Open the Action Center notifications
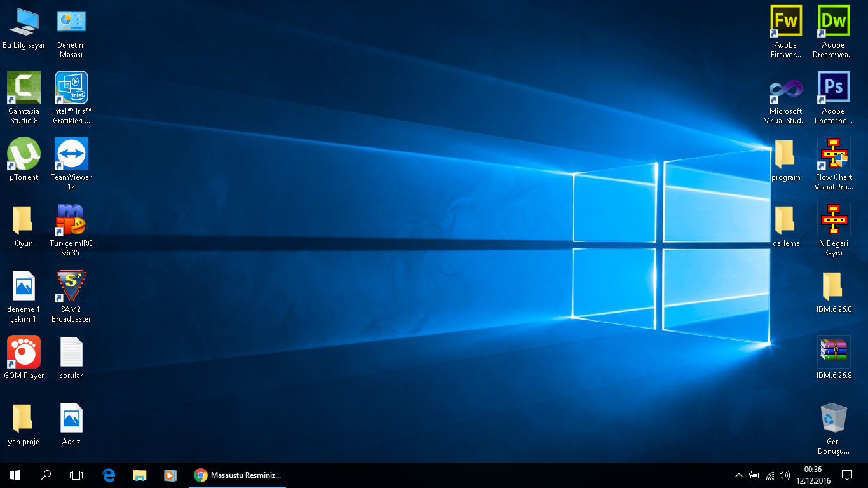Viewport: 868px width, 488px height. [846, 475]
